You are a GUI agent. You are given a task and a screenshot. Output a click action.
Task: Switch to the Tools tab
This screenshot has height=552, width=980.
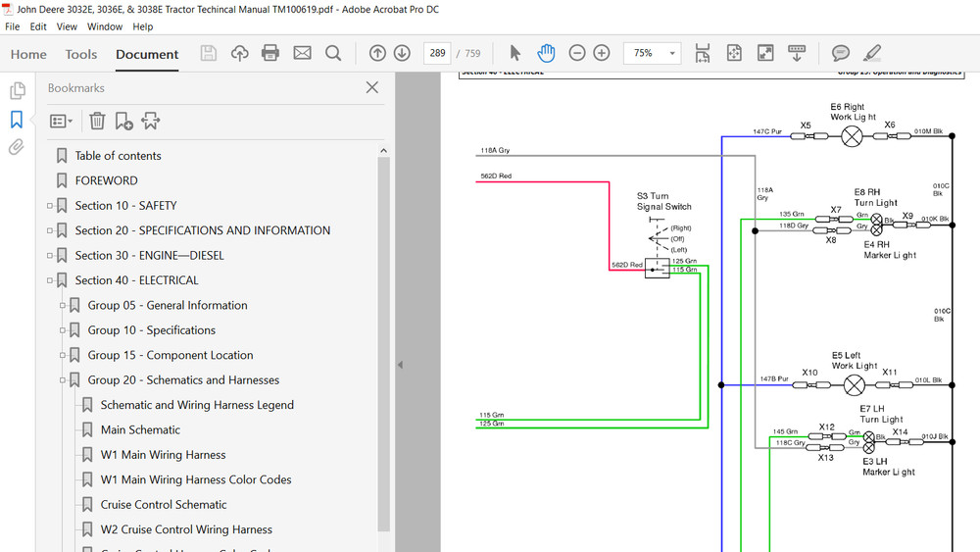point(81,54)
